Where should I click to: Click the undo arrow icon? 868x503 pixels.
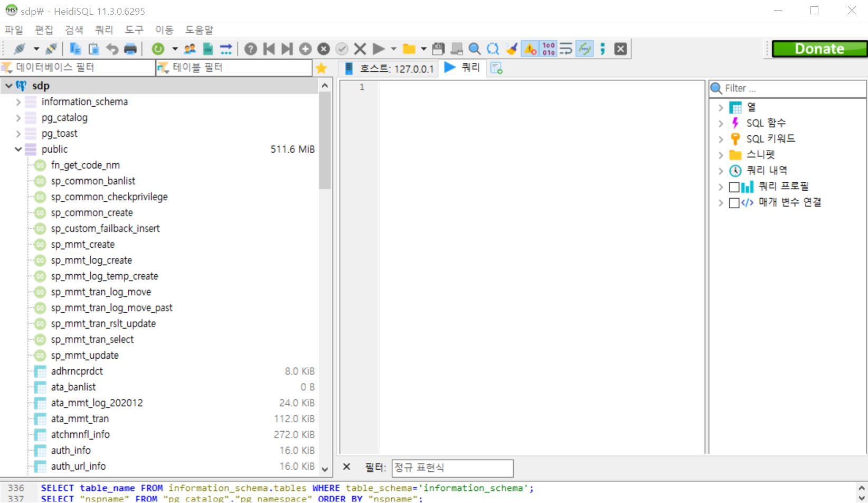(112, 49)
